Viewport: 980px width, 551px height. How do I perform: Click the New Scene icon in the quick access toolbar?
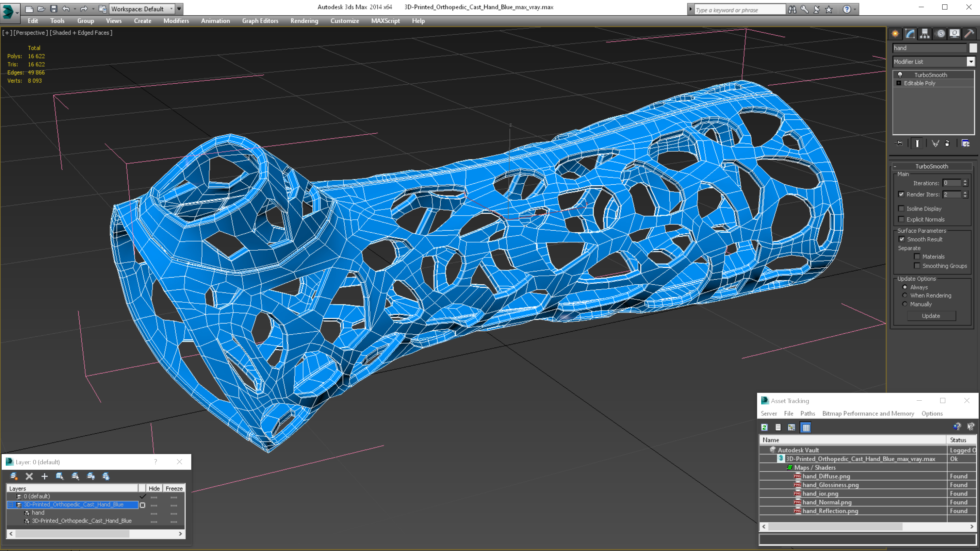[29, 9]
